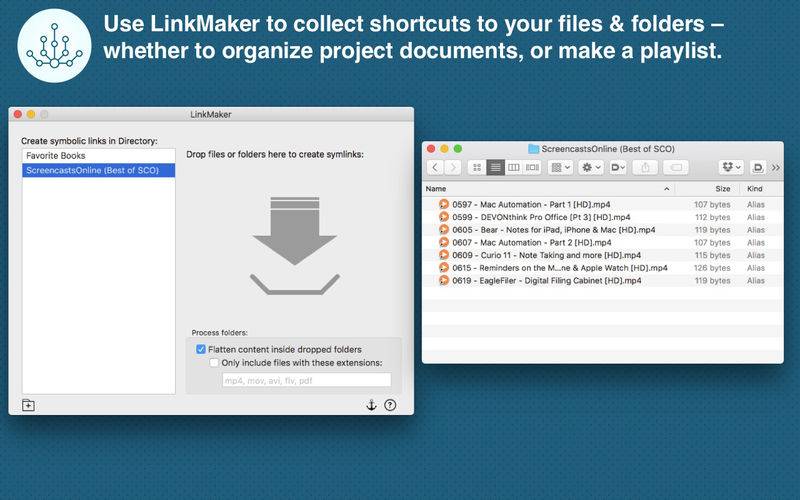Click the toolbar icon left of the overflow chevrons
Screen dimensions: 800x500
coord(758,167)
